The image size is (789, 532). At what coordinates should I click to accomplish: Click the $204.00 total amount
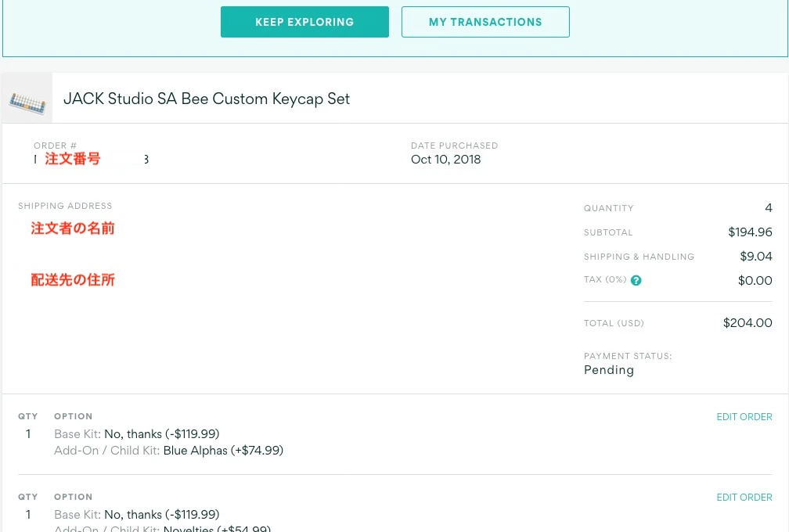tap(748, 323)
